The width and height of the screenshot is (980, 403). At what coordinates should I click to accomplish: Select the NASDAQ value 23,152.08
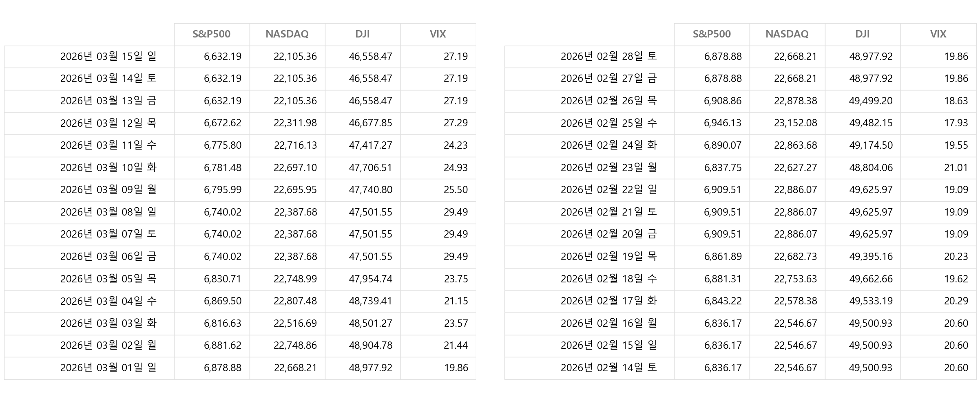click(795, 123)
